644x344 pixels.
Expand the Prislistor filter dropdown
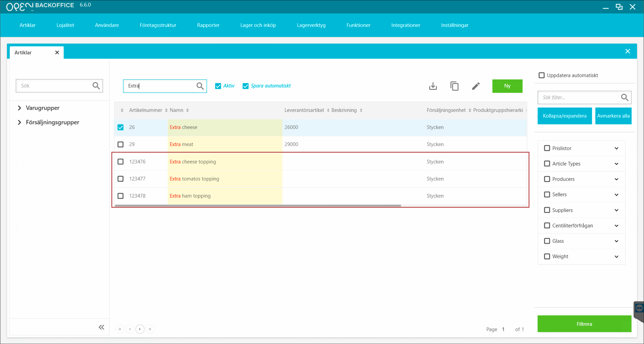[x=616, y=148]
